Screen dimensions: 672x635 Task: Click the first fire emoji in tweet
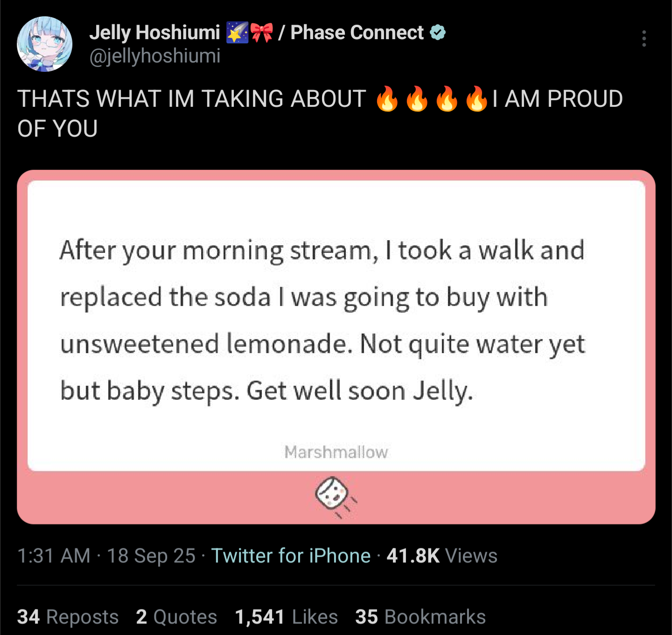(x=387, y=99)
